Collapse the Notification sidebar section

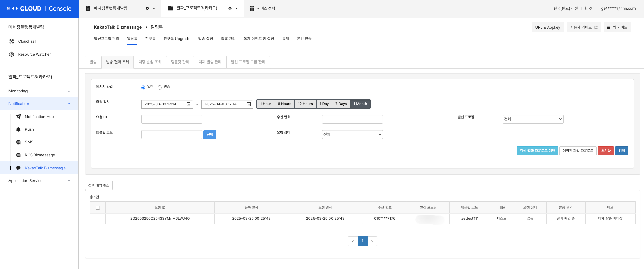point(39,104)
